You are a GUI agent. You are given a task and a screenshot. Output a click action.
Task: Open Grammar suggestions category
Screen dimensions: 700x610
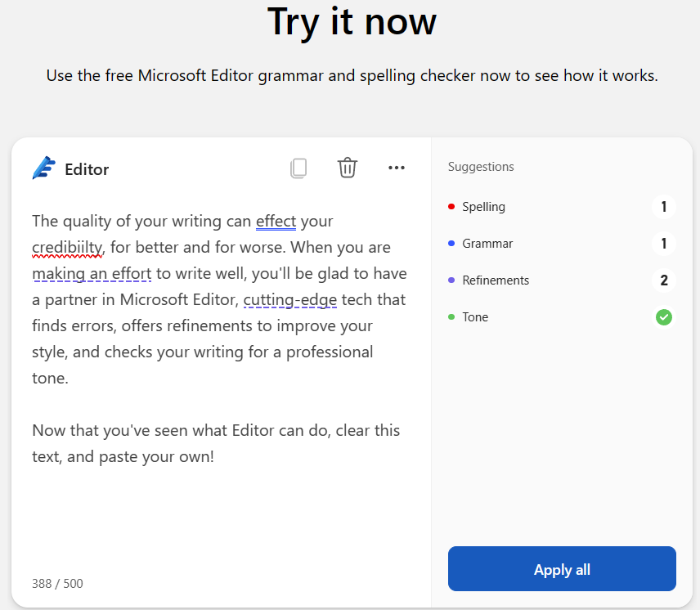pyautogui.click(x=562, y=244)
